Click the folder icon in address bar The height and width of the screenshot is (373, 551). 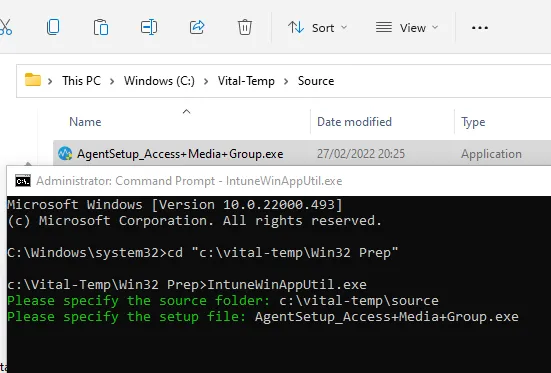pyautogui.click(x=33, y=80)
